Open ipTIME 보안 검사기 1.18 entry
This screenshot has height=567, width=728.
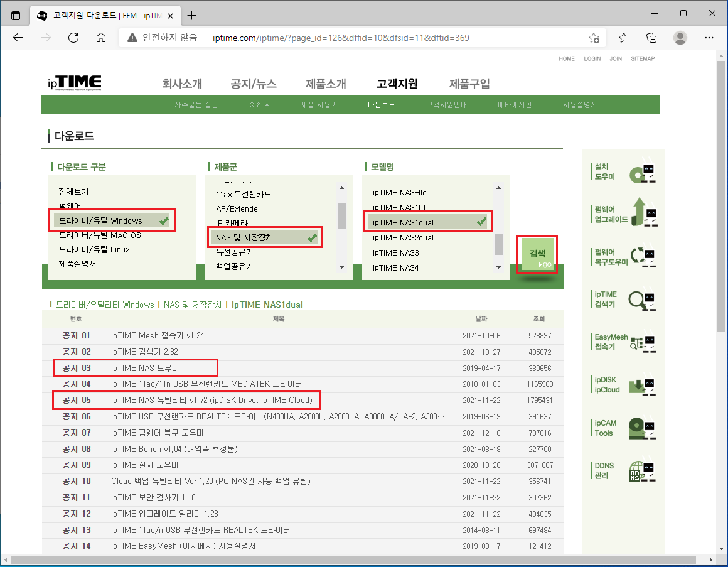click(153, 497)
